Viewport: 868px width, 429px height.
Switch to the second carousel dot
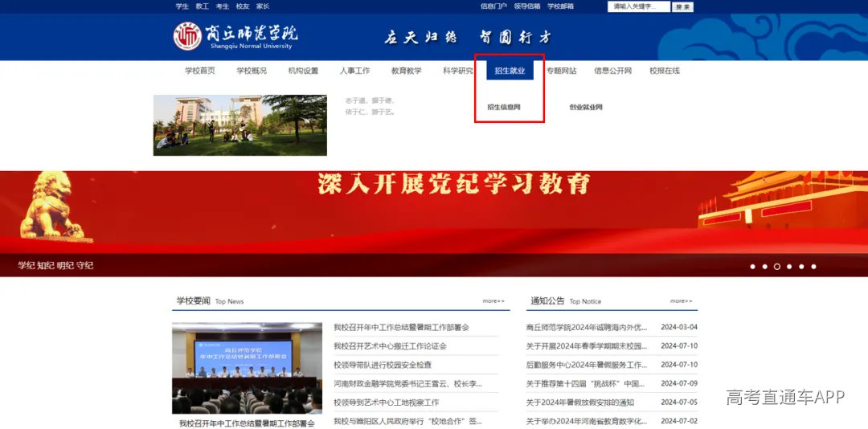click(x=765, y=267)
